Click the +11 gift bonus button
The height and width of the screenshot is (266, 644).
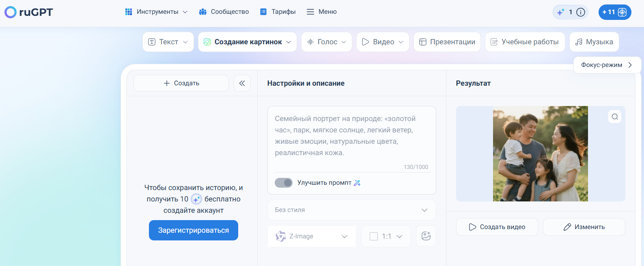[x=615, y=12]
